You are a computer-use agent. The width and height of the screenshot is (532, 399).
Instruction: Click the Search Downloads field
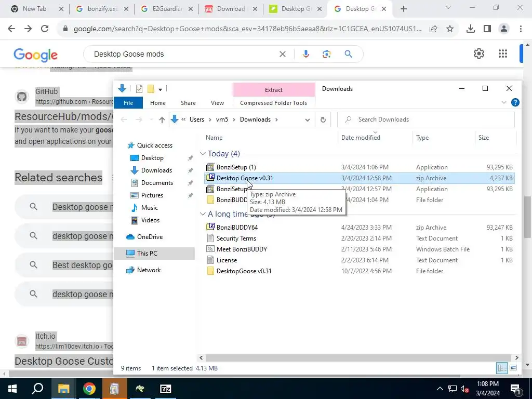pos(426,119)
